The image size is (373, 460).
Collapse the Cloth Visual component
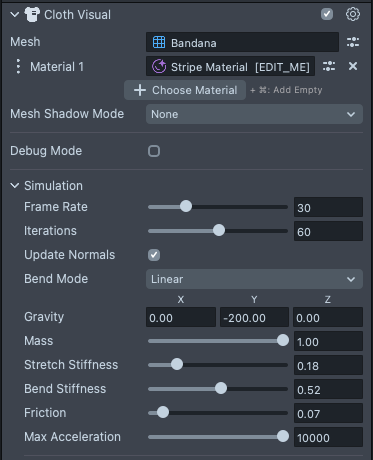[15, 15]
